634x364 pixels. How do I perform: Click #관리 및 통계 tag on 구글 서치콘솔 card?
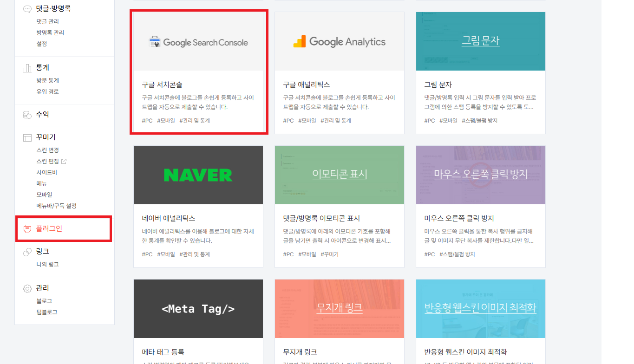[x=195, y=121]
